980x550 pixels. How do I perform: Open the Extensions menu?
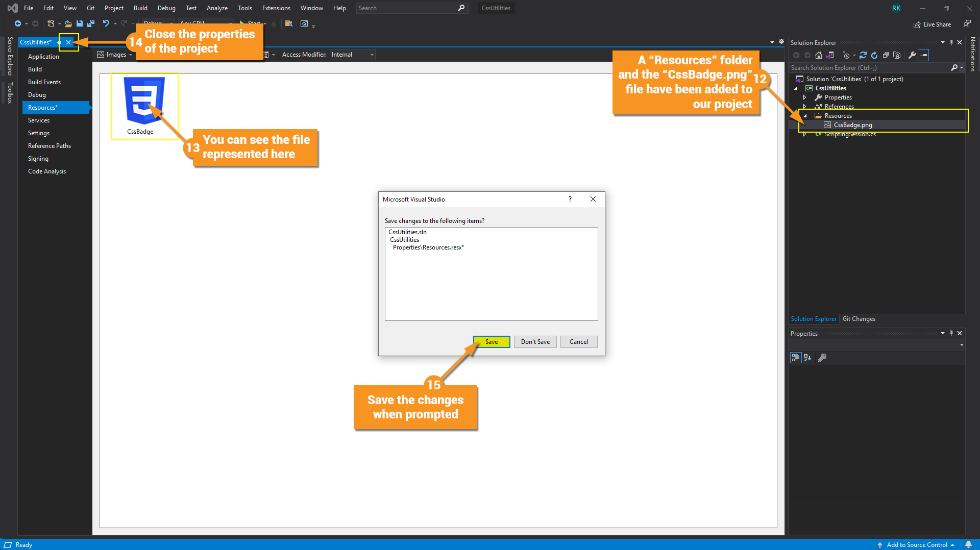click(x=276, y=8)
